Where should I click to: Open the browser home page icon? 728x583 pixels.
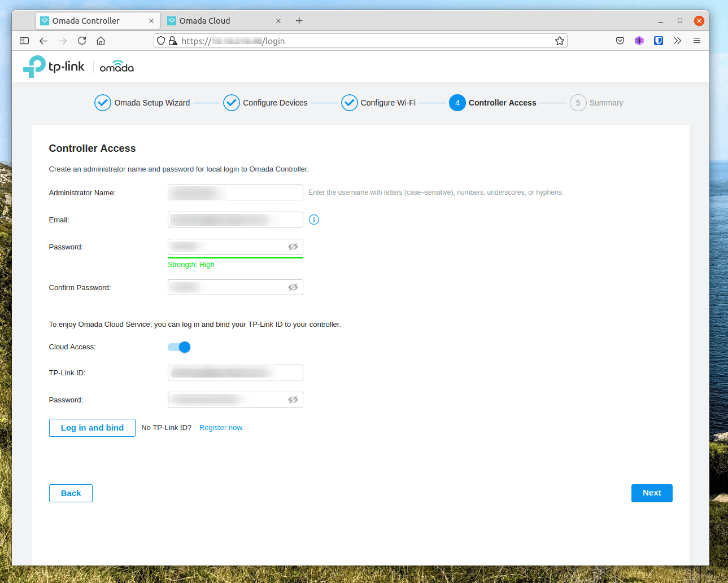point(101,41)
